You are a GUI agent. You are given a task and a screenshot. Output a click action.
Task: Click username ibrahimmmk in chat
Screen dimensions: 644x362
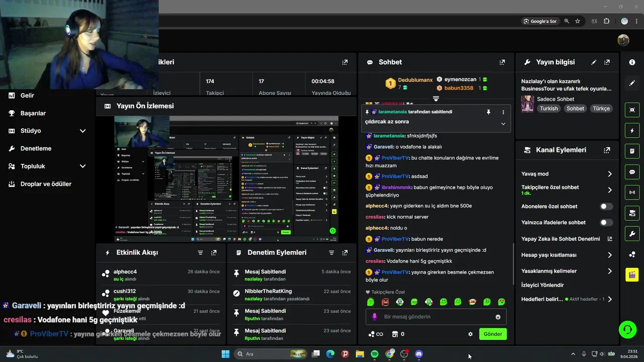point(396,187)
